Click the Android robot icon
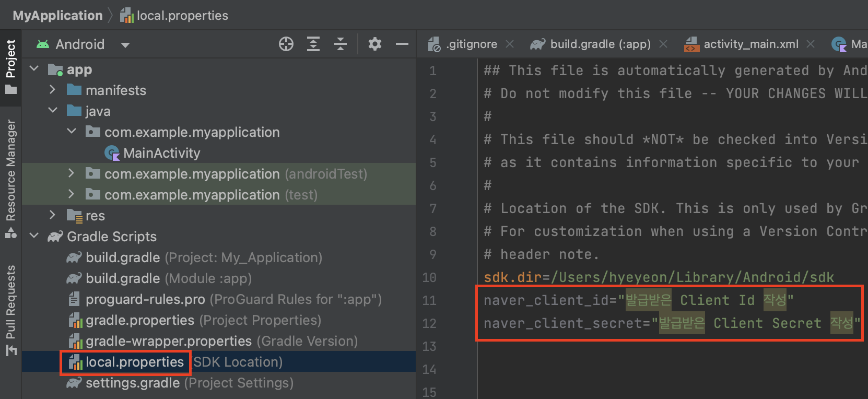This screenshot has width=868, height=399. click(x=43, y=44)
